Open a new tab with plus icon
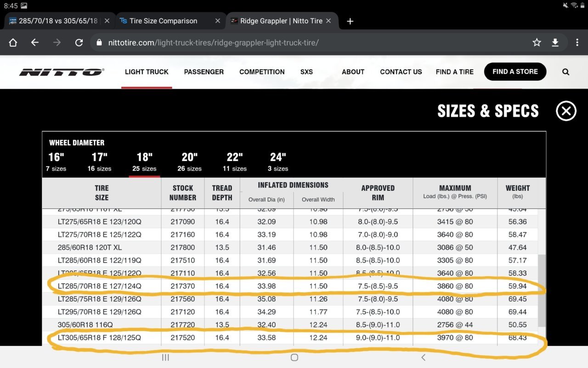 click(x=350, y=21)
